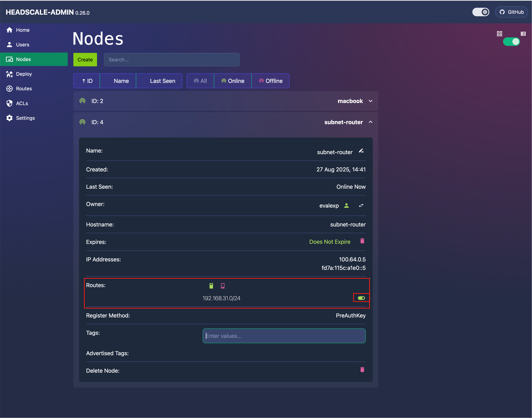This screenshot has width=532, height=418.
Task: Filter nodes by Offline status
Action: point(271,81)
